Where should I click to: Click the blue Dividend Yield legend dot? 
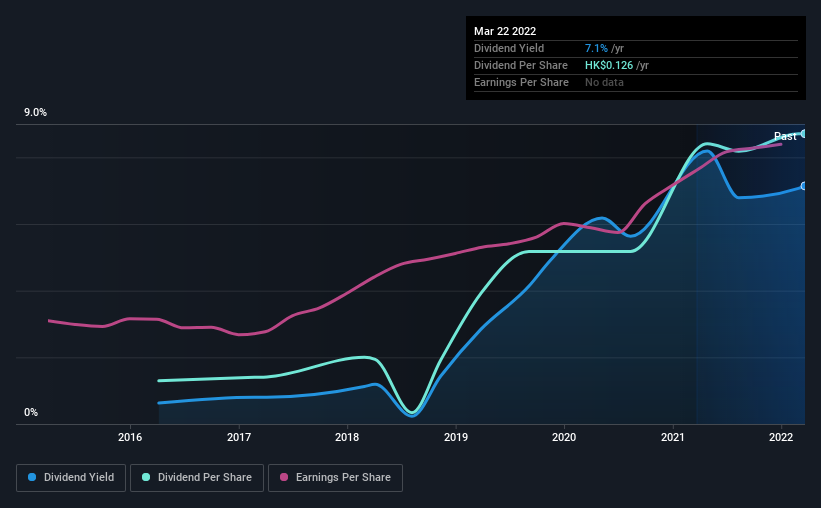tap(32, 477)
